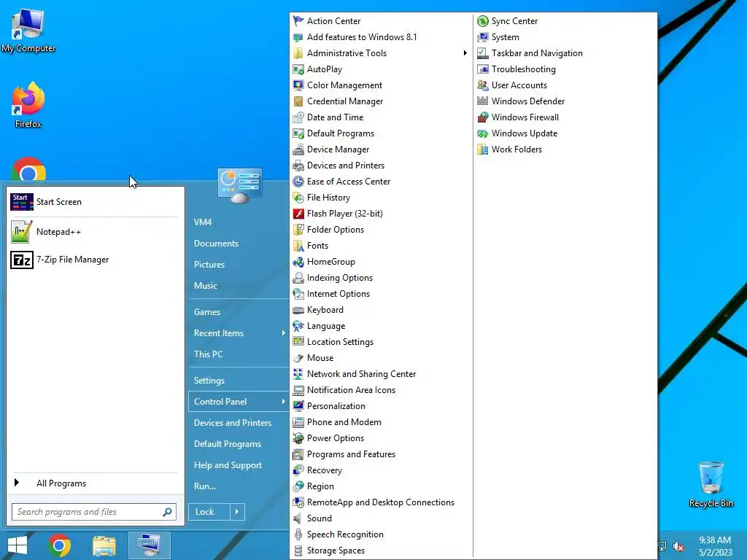Open File Explorer from the taskbar

[x=104, y=545]
